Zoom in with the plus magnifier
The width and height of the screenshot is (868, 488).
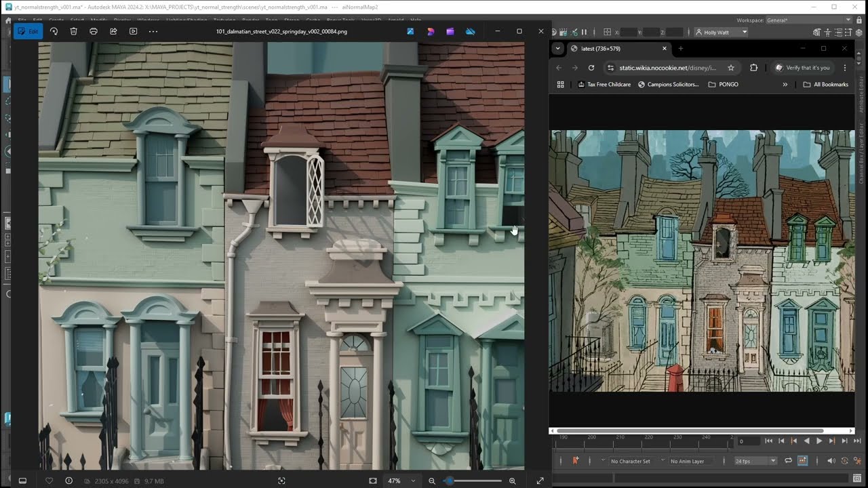tap(512, 481)
